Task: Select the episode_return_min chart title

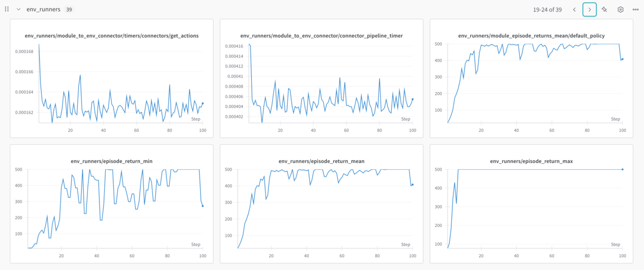Action: (x=112, y=160)
